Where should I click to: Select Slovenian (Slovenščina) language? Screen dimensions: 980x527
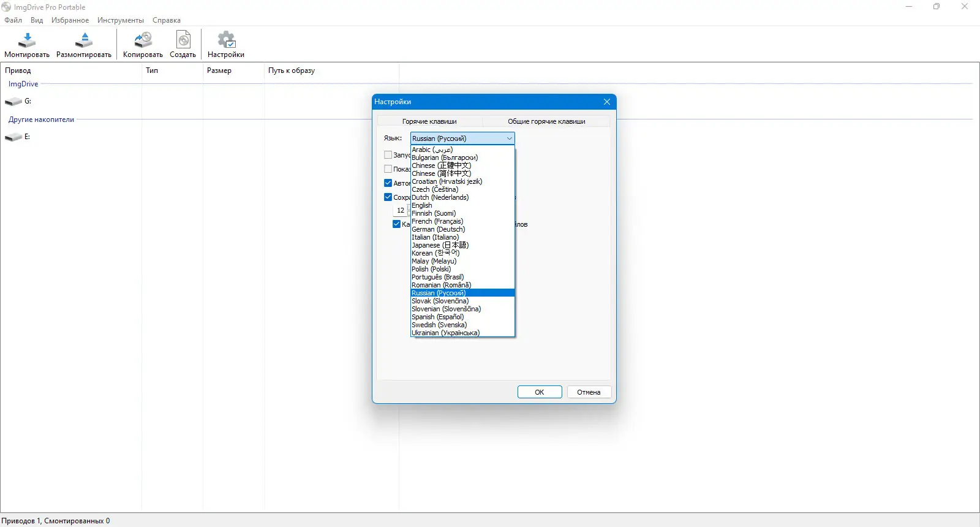point(462,309)
